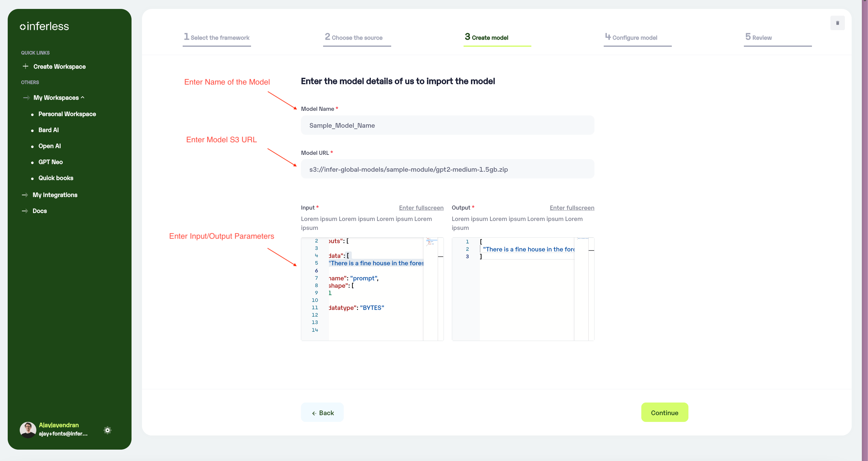Click the Model Name input field
868x461 pixels.
tap(448, 125)
